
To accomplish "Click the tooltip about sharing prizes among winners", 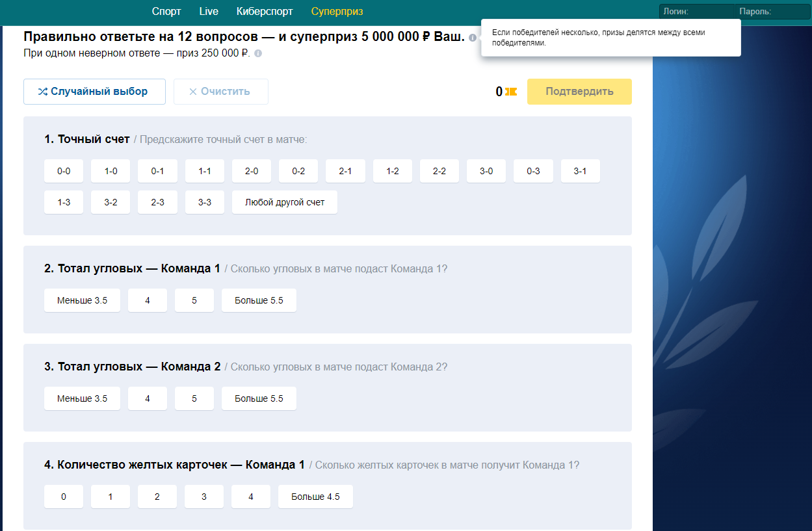I will (x=611, y=38).
